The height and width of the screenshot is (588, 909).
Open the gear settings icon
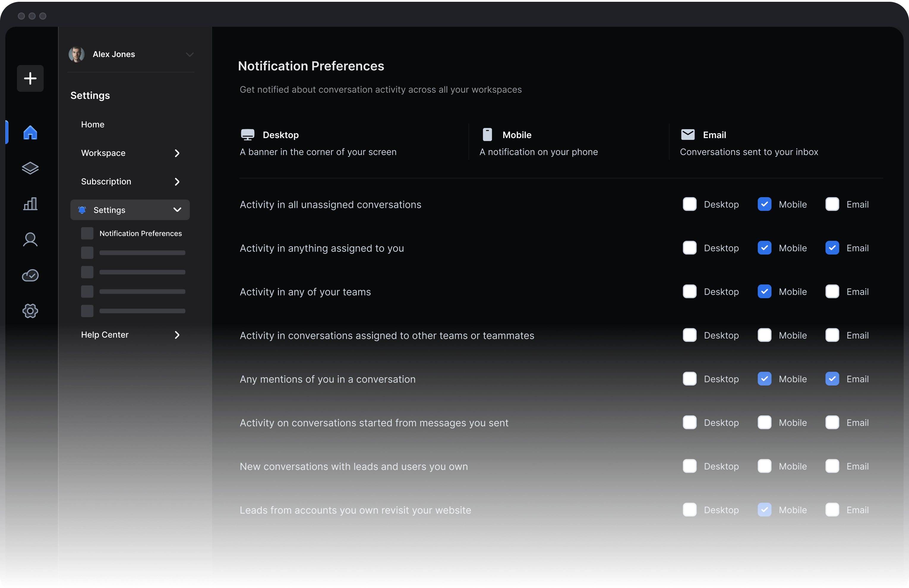tap(30, 311)
